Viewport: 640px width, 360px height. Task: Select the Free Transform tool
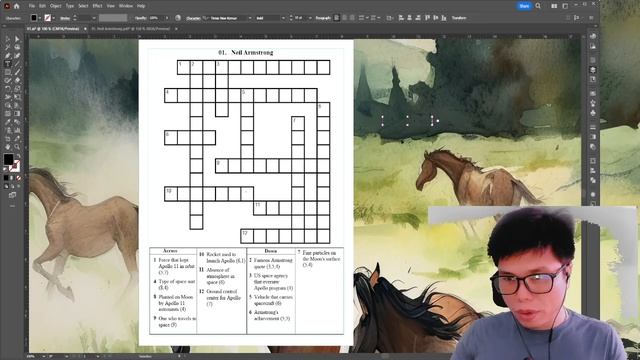pyautogui.click(x=17, y=97)
